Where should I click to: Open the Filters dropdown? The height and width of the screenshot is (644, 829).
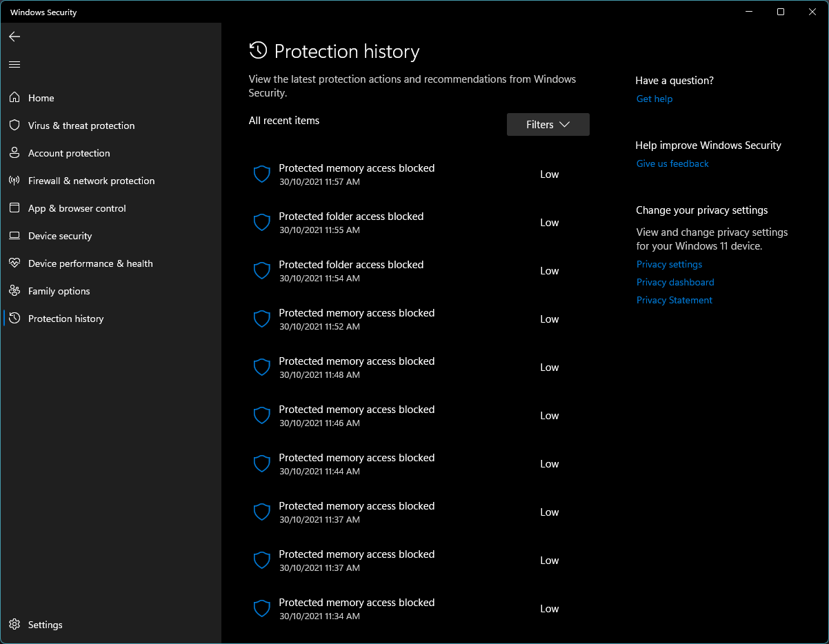(548, 125)
